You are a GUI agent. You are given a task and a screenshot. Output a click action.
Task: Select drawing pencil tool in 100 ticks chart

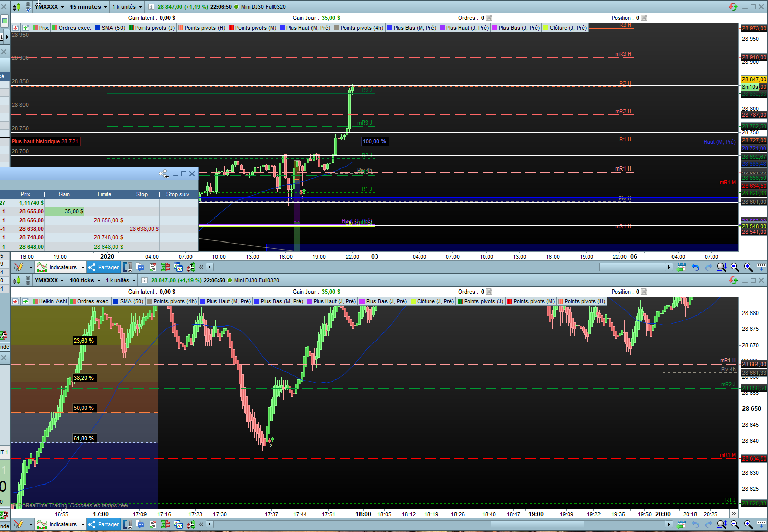pyautogui.click(x=19, y=524)
